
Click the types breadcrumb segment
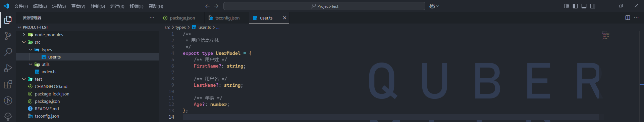pyautogui.click(x=180, y=27)
